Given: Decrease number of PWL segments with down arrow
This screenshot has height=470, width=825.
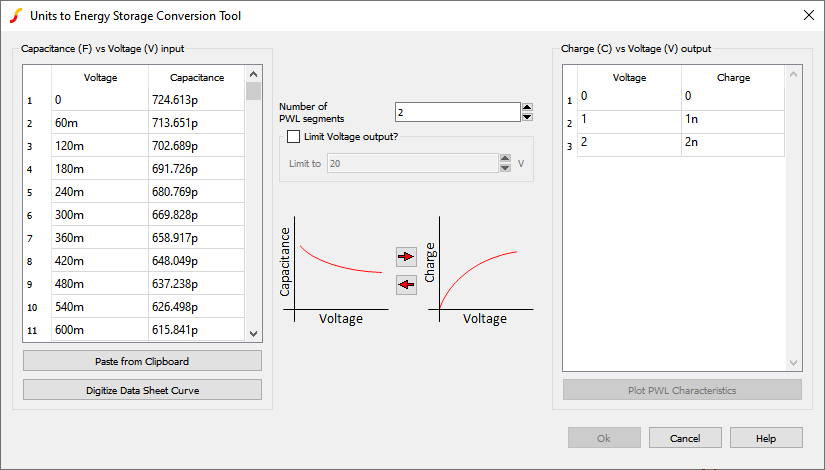Looking at the screenshot, I should [x=527, y=117].
